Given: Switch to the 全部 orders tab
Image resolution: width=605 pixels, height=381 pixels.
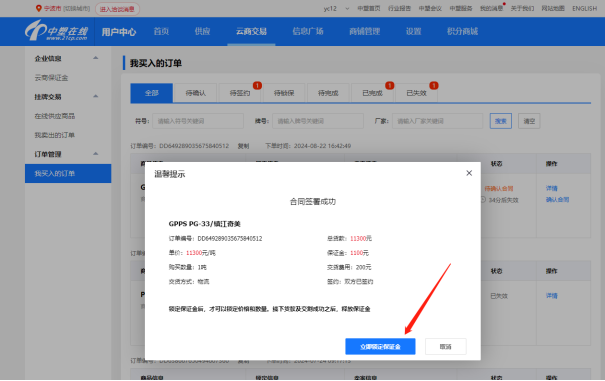Looking at the screenshot, I should [152, 93].
